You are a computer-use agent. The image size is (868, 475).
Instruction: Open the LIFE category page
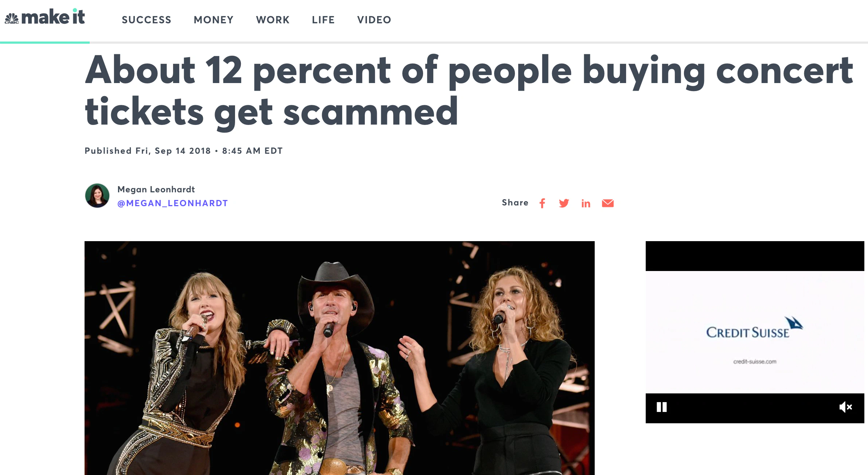click(323, 20)
